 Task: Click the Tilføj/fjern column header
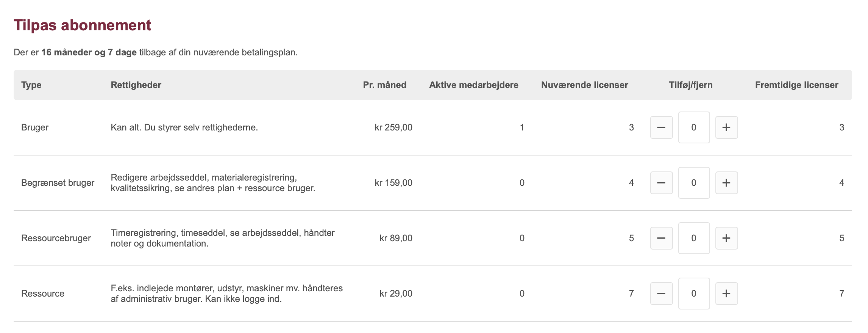click(691, 85)
